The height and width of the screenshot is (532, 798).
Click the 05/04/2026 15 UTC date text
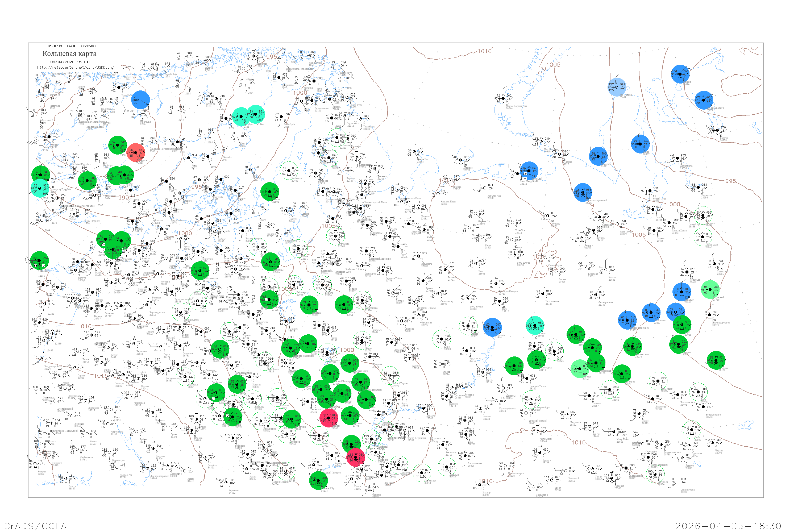(x=70, y=62)
